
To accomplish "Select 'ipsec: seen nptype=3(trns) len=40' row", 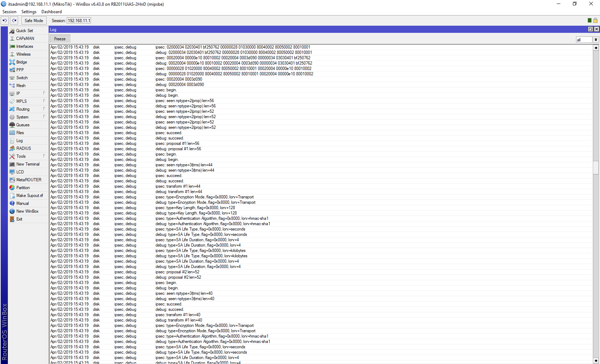I will (x=321, y=293).
